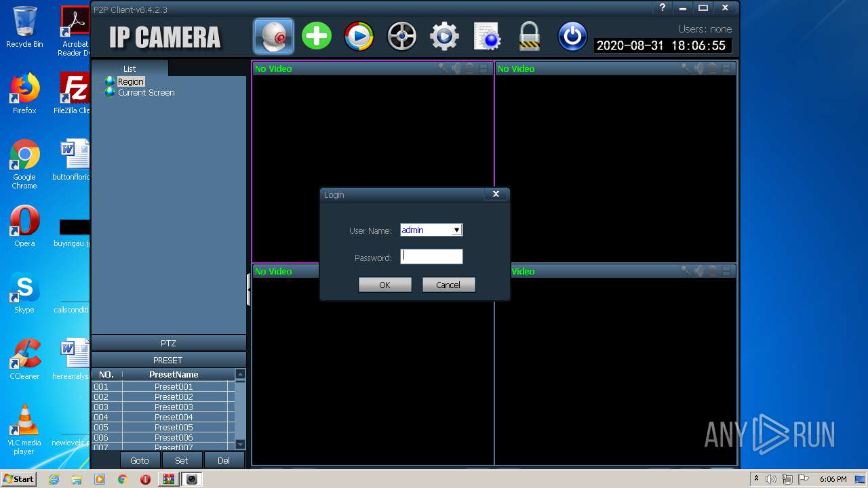Click the layout icon in bottom-right video pane
The height and width of the screenshot is (488, 868).
click(726, 270)
